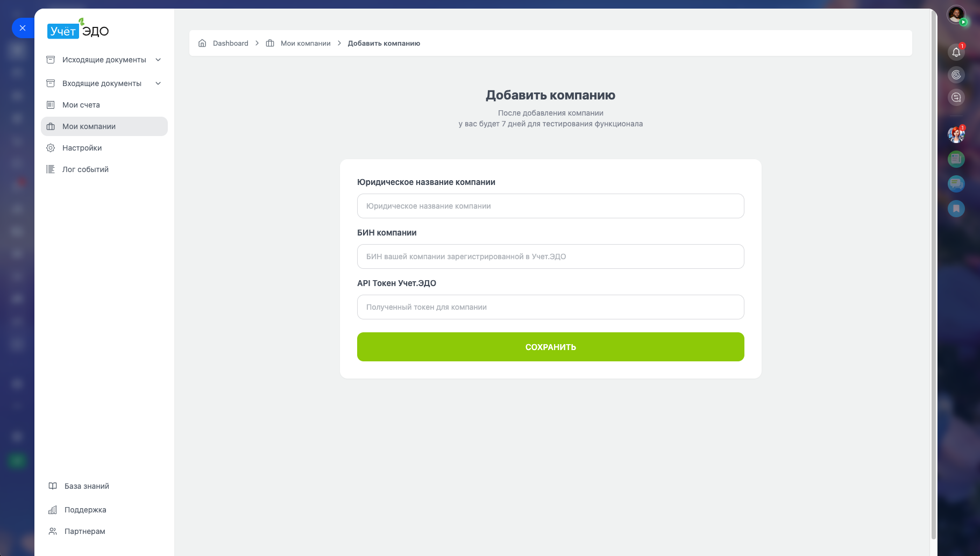Open the red-haired avatar chat
Image resolution: width=980 pixels, height=556 pixels.
956,134
